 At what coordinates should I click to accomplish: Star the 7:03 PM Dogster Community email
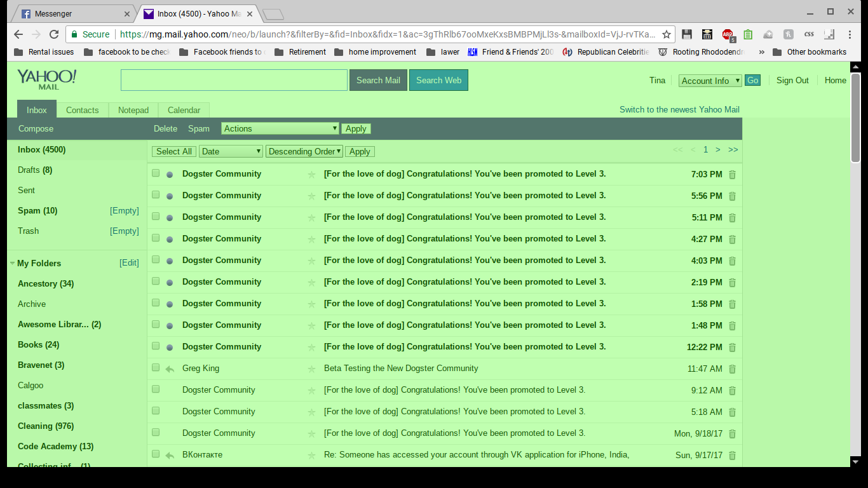[x=311, y=175]
